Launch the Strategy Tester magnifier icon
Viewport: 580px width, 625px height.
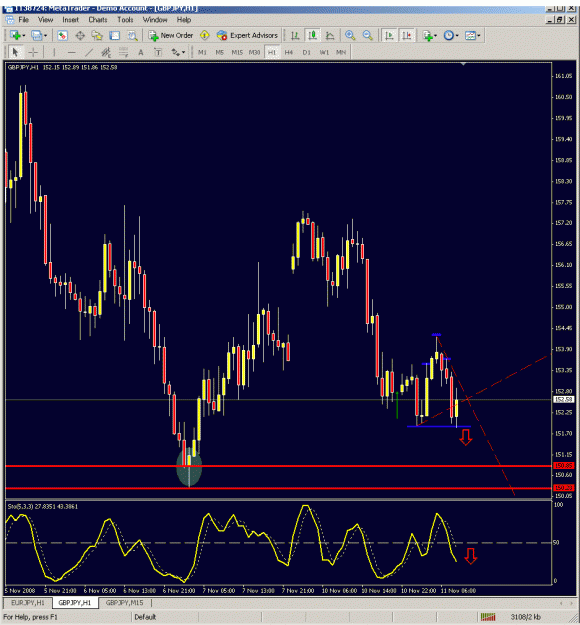(132, 35)
